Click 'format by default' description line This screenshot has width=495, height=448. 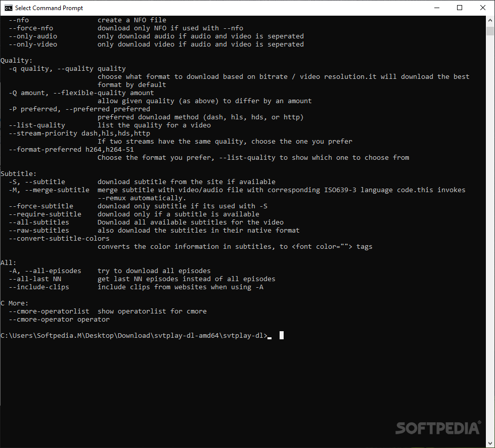point(131,85)
